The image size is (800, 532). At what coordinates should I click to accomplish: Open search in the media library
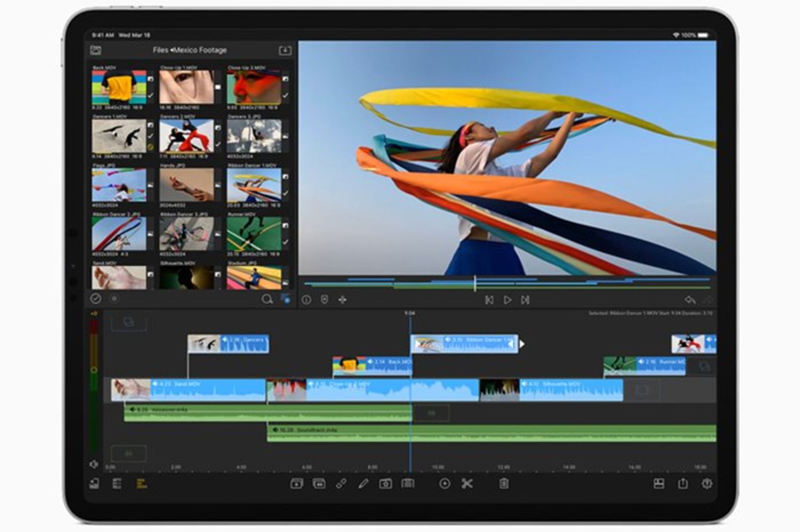[268, 299]
